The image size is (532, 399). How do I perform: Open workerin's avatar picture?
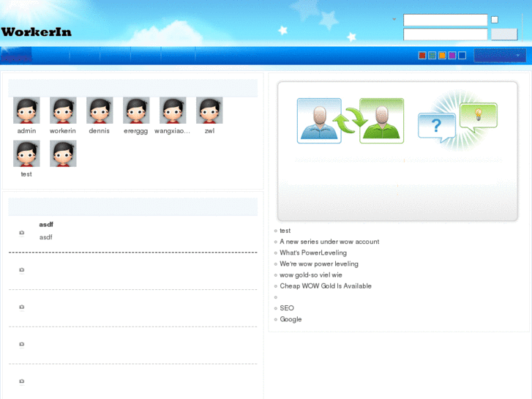[63, 111]
